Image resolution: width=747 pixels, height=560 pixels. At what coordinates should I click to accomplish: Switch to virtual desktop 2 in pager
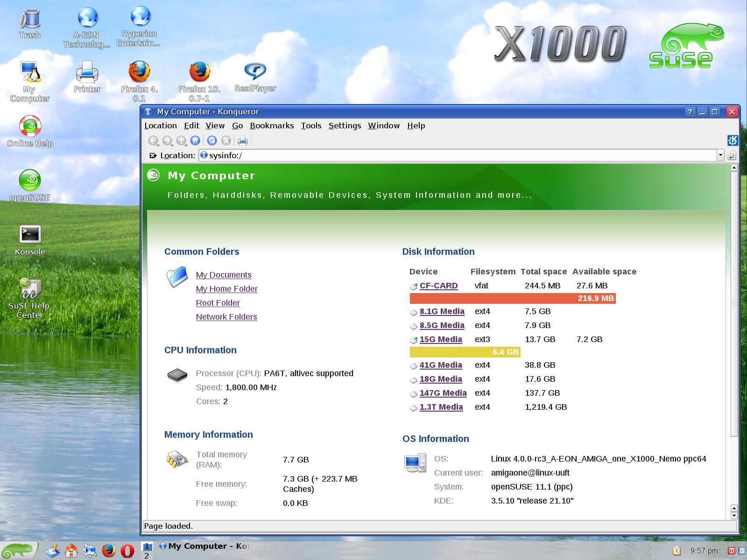pyautogui.click(x=147, y=555)
